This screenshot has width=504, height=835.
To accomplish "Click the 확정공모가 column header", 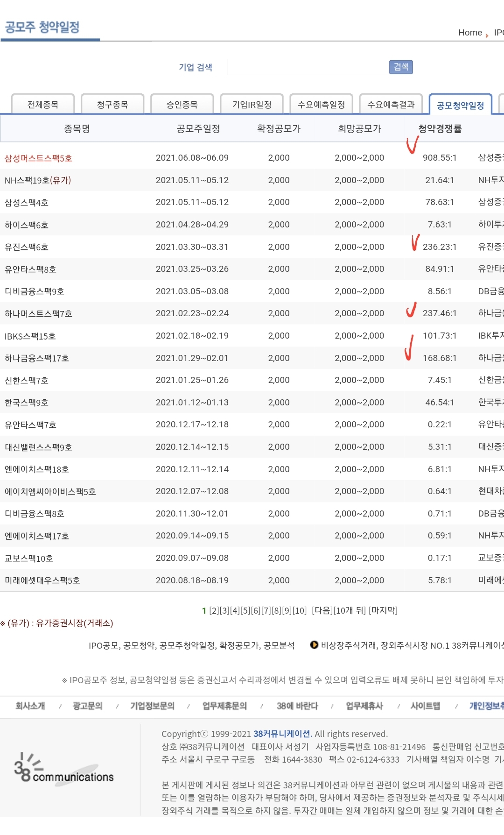I will click(279, 128).
